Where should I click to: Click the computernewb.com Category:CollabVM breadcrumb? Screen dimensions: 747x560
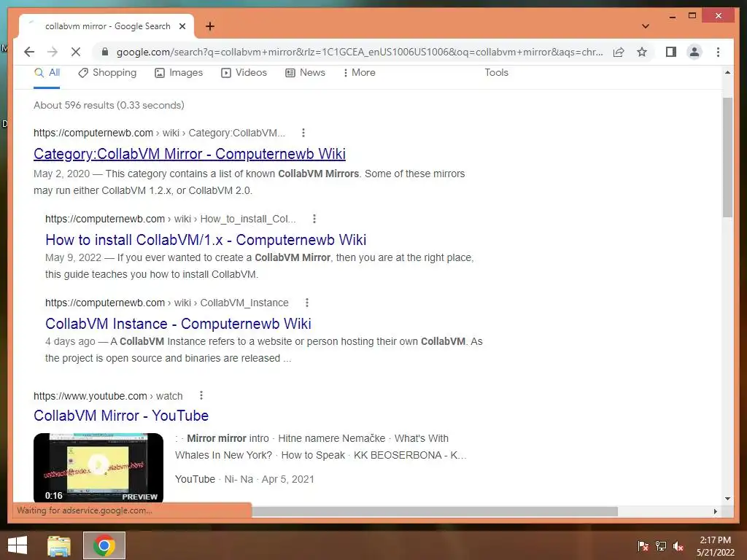(x=159, y=133)
